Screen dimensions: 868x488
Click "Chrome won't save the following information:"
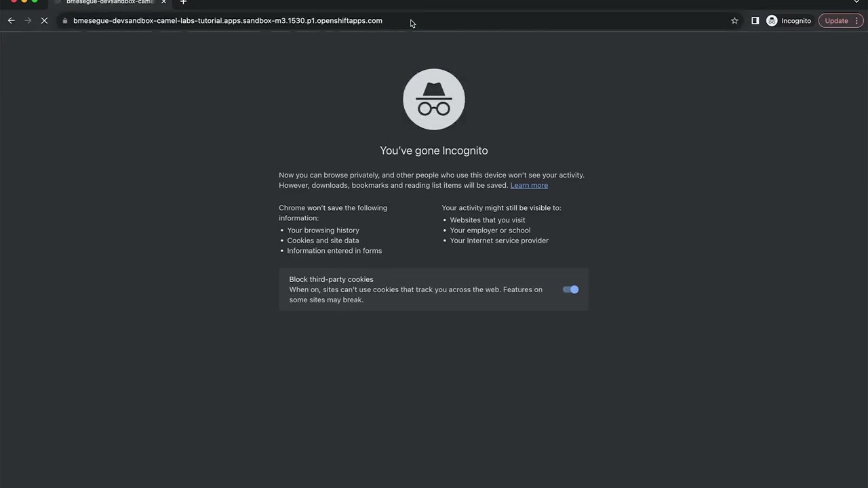[x=333, y=213]
